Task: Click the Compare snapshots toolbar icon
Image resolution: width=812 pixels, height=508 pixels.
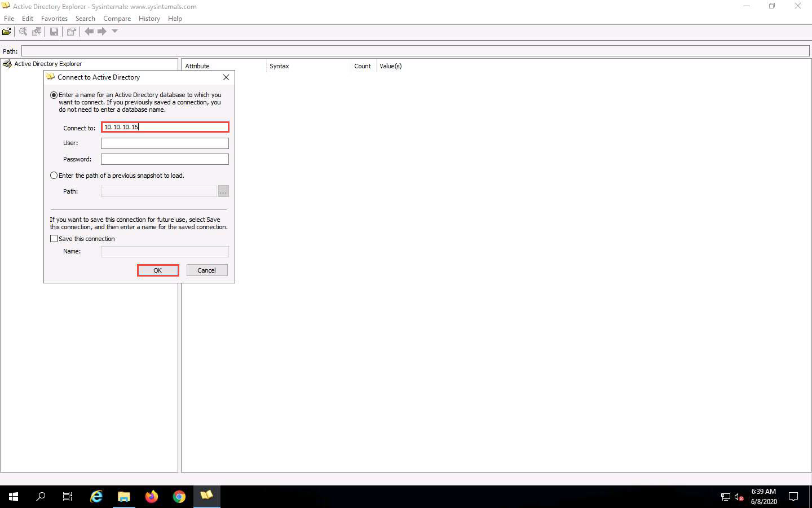Action: pyautogui.click(x=37, y=32)
